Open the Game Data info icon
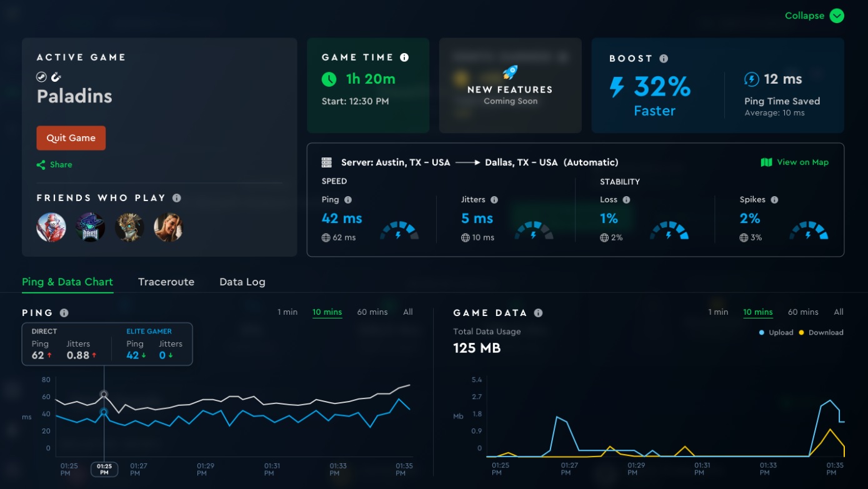The height and width of the screenshot is (489, 868). pyautogui.click(x=538, y=313)
